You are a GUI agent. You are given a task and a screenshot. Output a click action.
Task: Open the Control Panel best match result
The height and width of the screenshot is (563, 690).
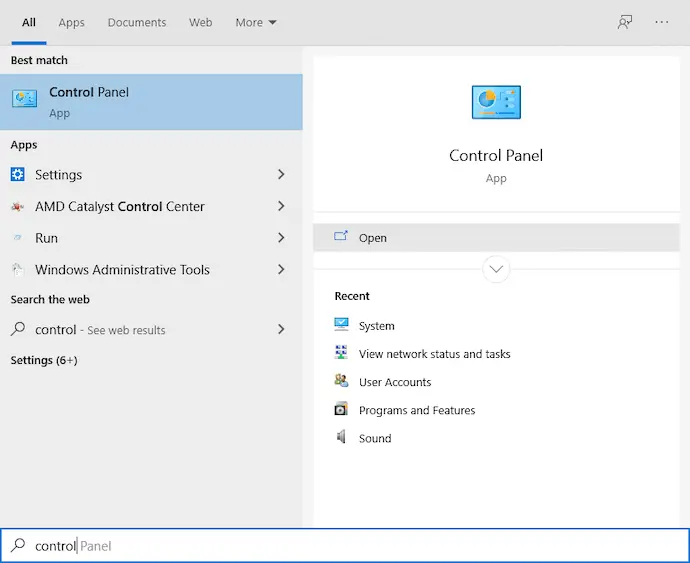point(151,102)
